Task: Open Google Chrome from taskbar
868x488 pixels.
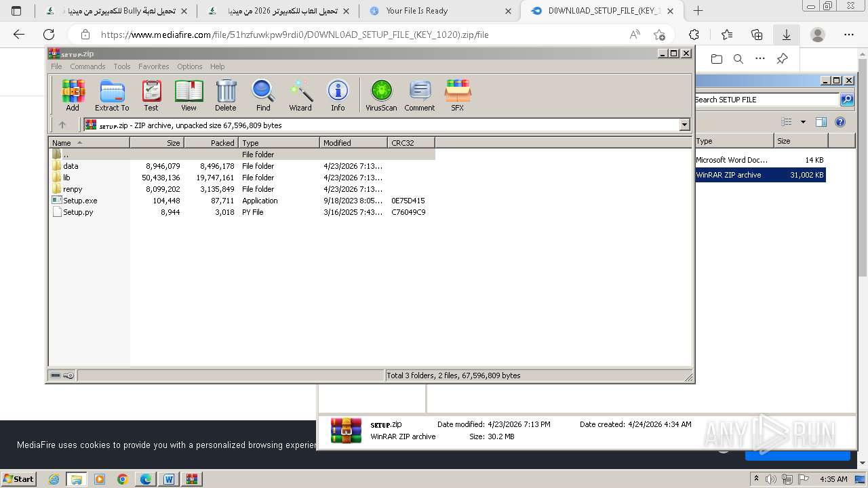Action: coord(123,479)
